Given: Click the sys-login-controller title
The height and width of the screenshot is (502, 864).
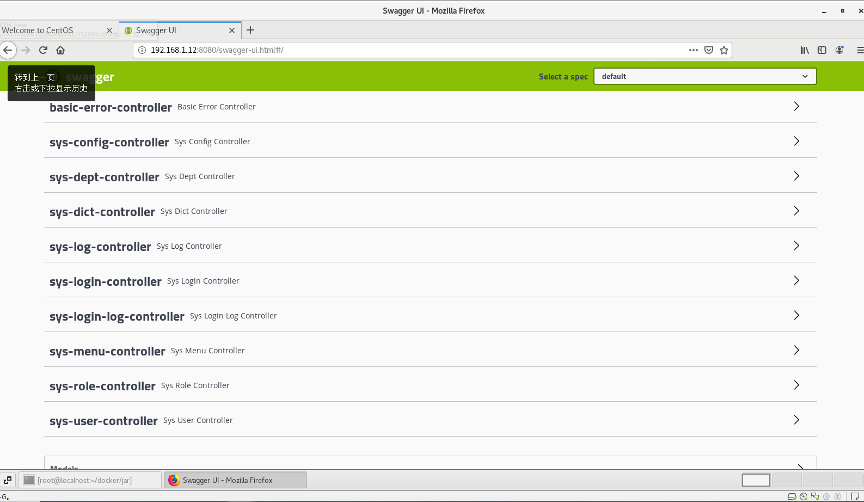Looking at the screenshot, I should 105,282.
